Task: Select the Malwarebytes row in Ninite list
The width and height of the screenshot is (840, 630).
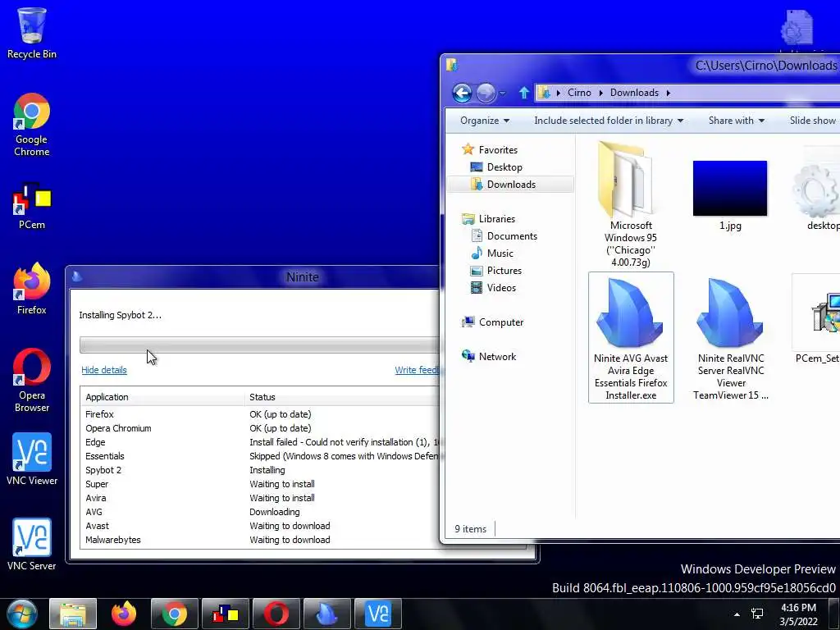Action: click(x=260, y=540)
